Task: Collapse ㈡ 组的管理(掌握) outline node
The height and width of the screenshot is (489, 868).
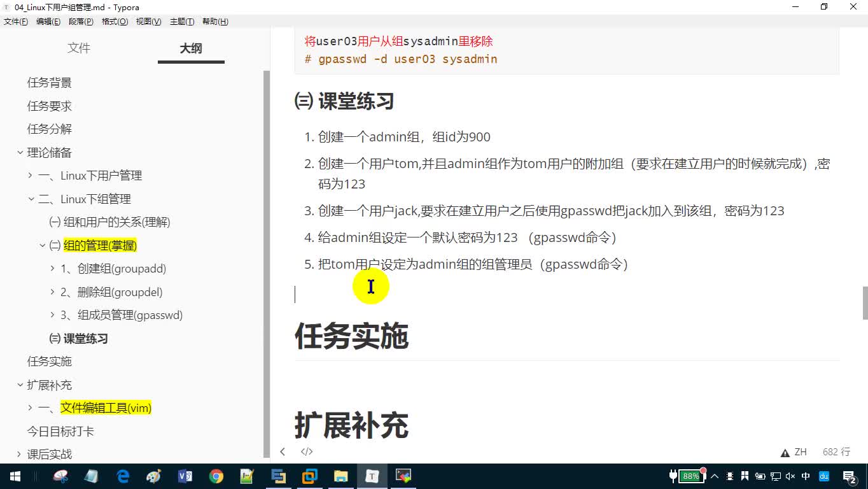Action: (x=42, y=246)
